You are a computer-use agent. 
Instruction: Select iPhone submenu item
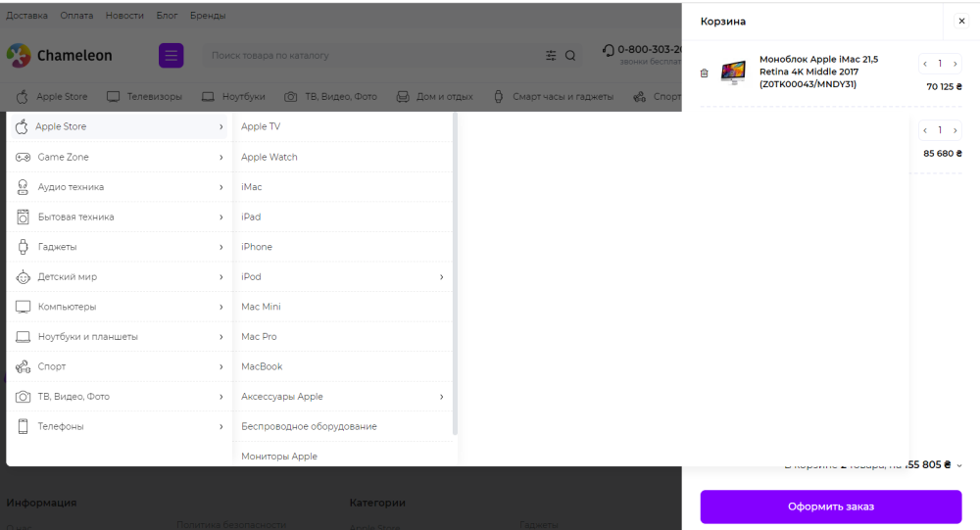(x=257, y=247)
